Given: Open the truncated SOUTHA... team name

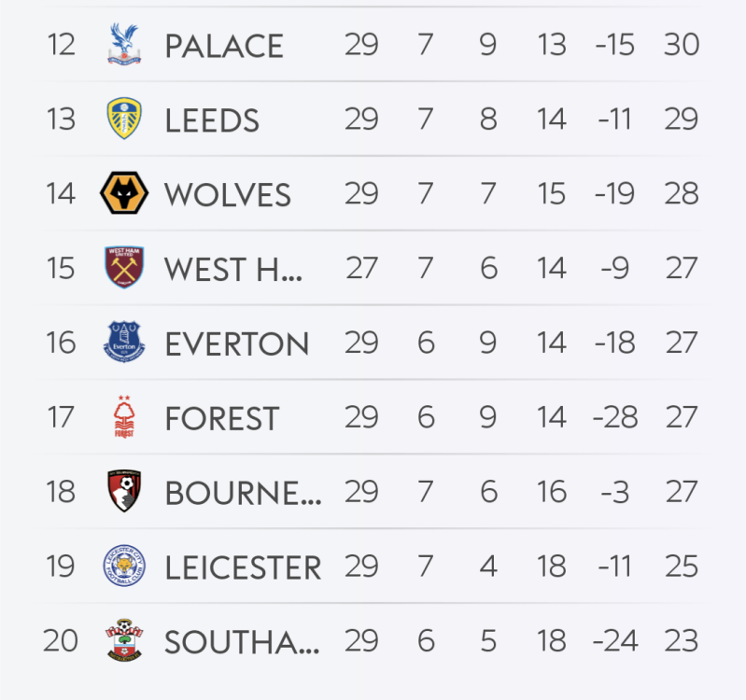Looking at the screenshot, I should pos(242,641).
